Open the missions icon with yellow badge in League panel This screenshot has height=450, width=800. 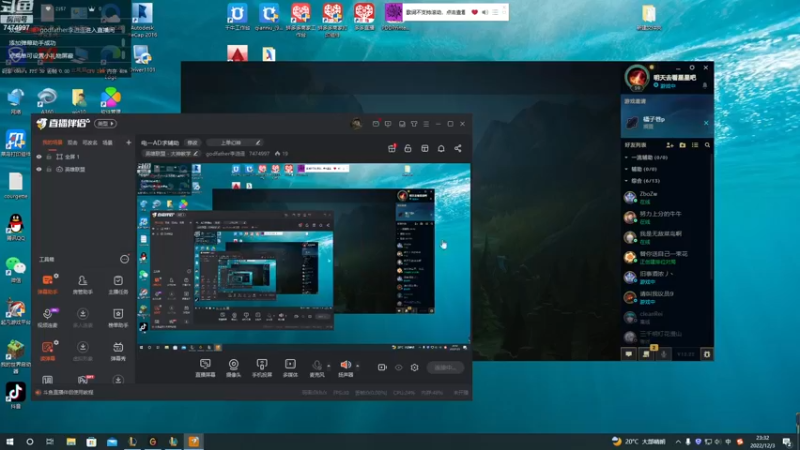pos(646,354)
